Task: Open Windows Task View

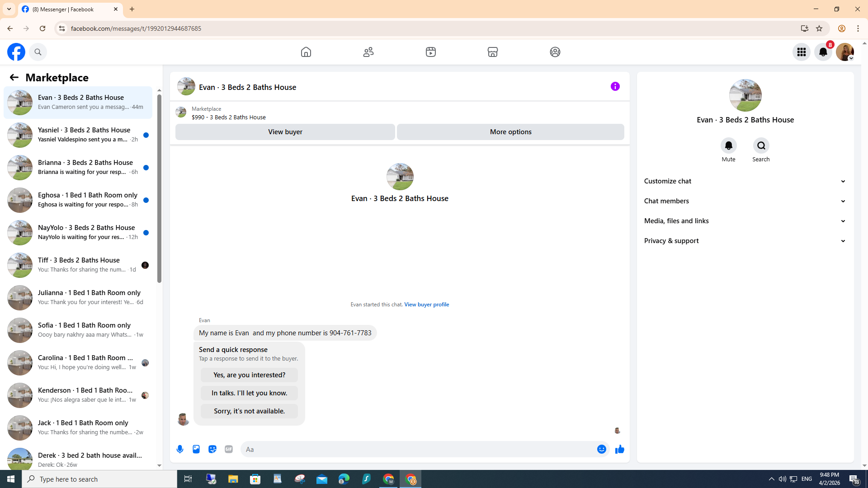Action: 188,479
